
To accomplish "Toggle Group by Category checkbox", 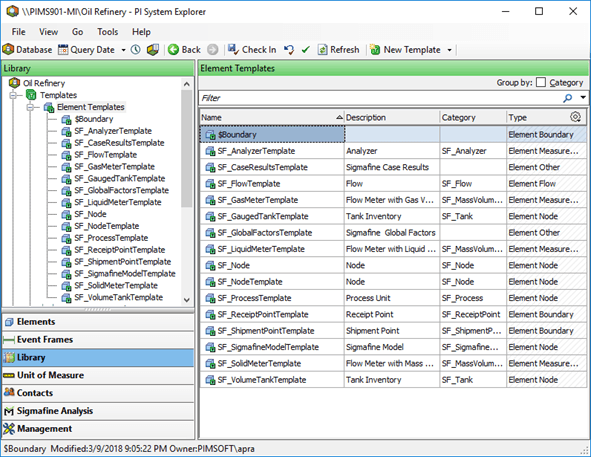I will 540,82.
